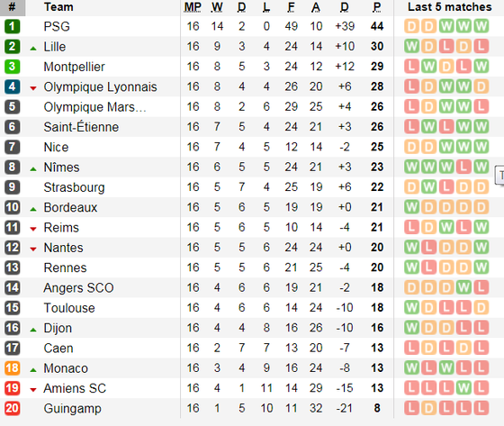
Task: Click Amiens SC's red down-arrow position indicator
Action: 33,390
